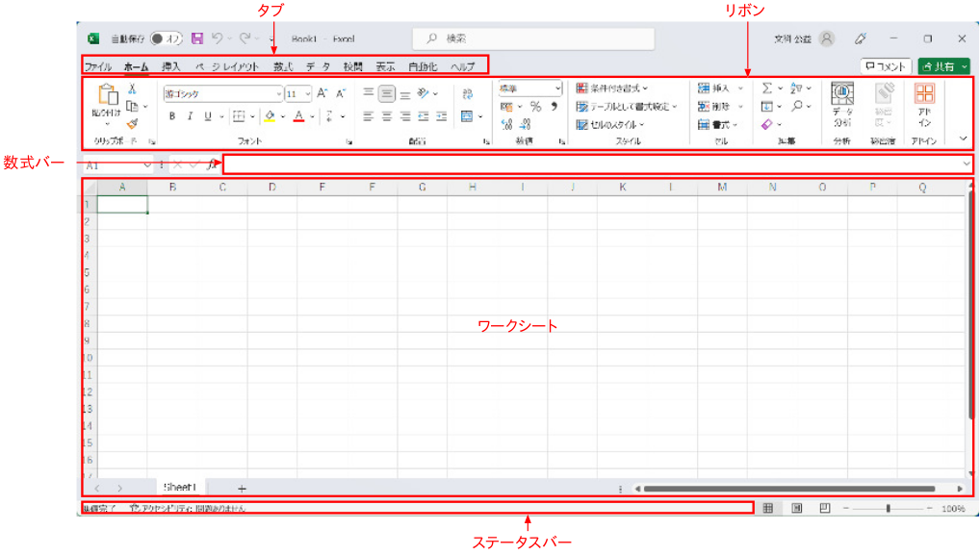
Task: Click the Copy icon
Action: [x=132, y=106]
